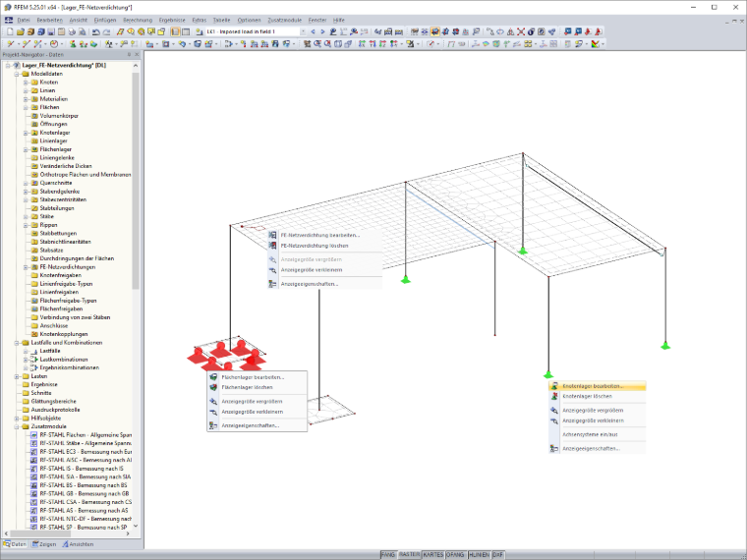The width and height of the screenshot is (747, 560).
Task: Open the circle/arc tool dropdown arrow
Action: pos(60,44)
